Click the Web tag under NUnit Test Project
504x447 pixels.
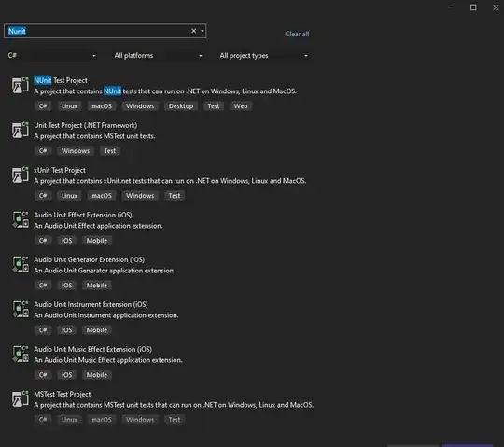click(x=241, y=106)
